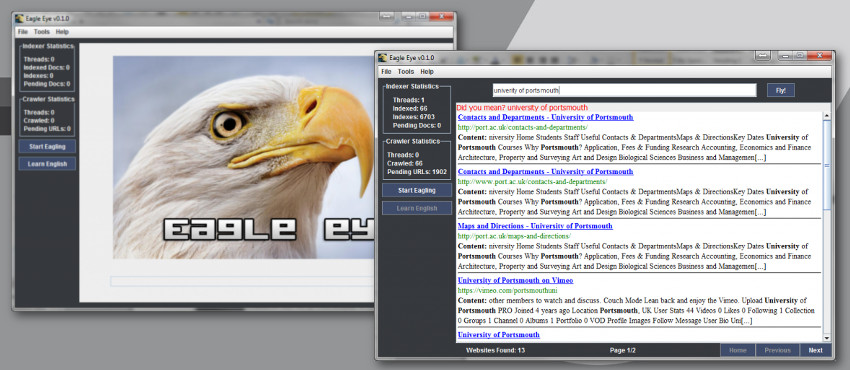The height and width of the screenshot is (370, 850).
Task: Click the Fly! search button
Action: pos(781,90)
